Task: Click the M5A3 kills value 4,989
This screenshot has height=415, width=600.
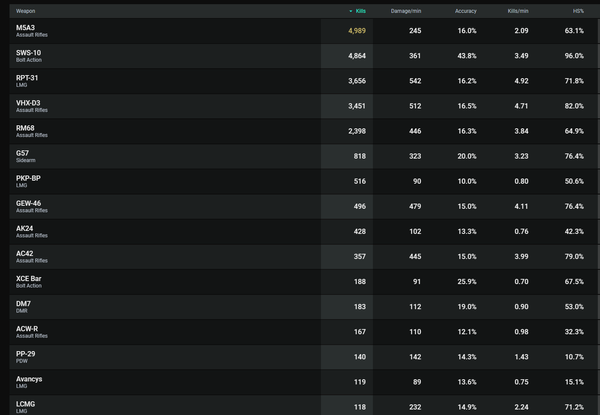Action: click(x=357, y=31)
